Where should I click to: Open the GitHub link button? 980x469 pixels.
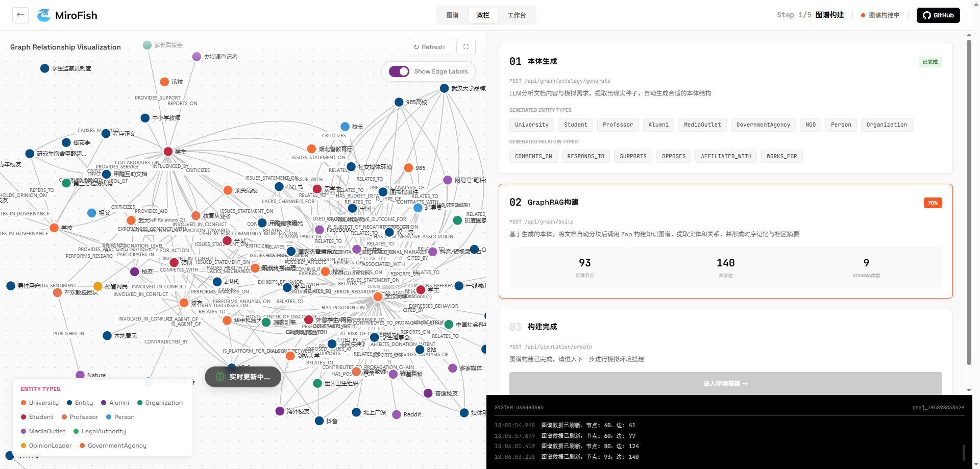point(938,15)
